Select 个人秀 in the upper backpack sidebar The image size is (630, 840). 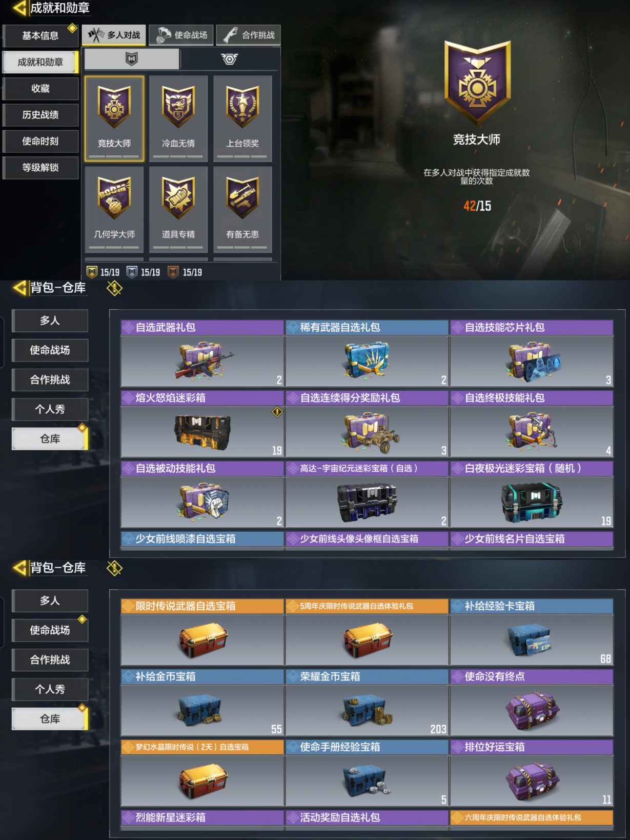tap(50, 409)
